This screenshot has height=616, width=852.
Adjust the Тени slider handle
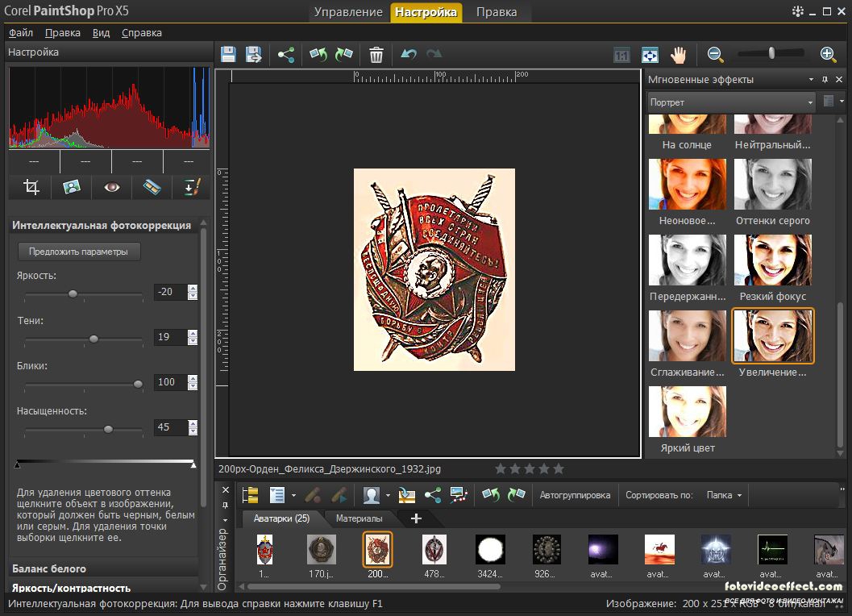tap(94, 339)
